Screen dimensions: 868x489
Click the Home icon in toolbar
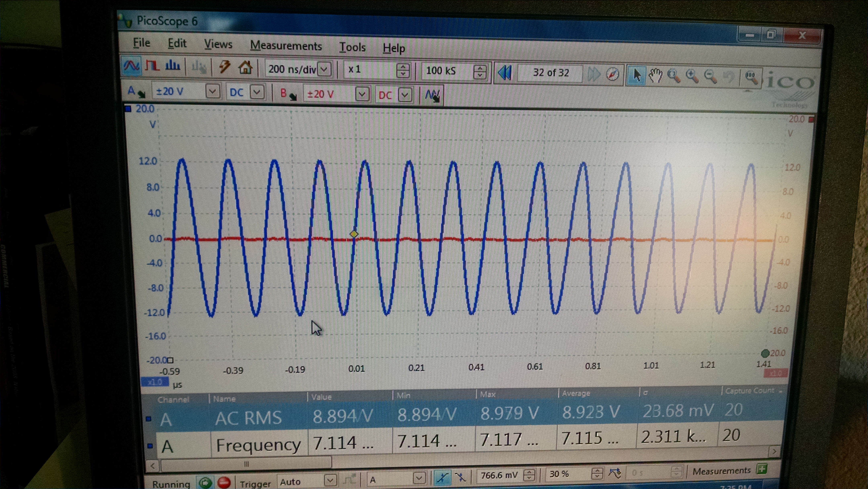[x=245, y=67]
